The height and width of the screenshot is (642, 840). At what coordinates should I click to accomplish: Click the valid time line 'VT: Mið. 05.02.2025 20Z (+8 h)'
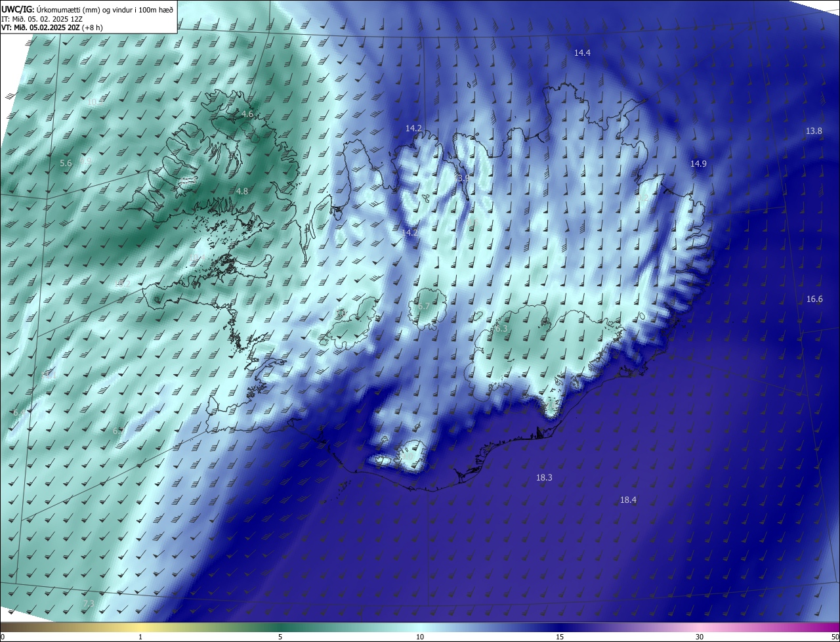click(52, 27)
